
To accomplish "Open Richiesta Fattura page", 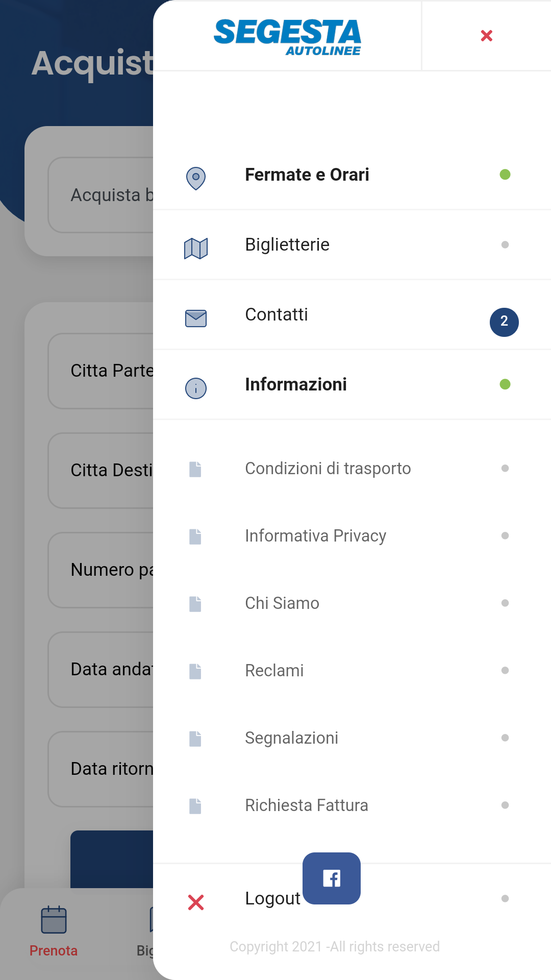I will (306, 805).
